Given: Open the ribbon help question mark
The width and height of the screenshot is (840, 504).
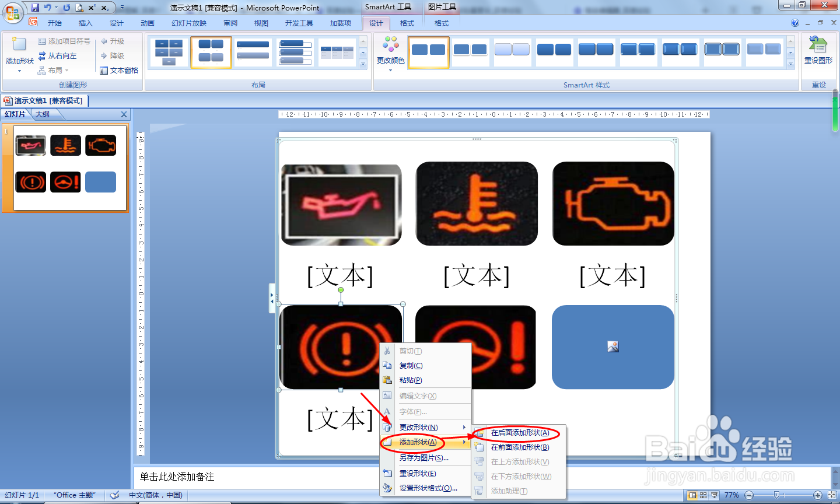Looking at the screenshot, I should 795,23.
